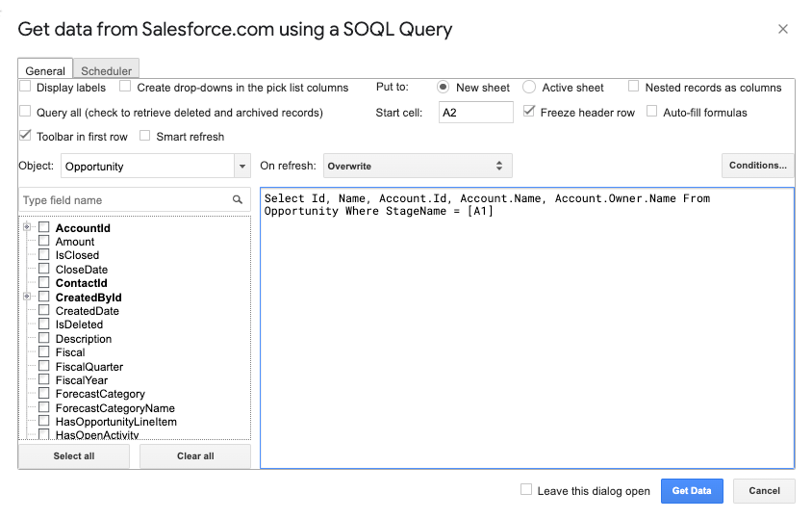Choose the New sheet radio option

444,88
